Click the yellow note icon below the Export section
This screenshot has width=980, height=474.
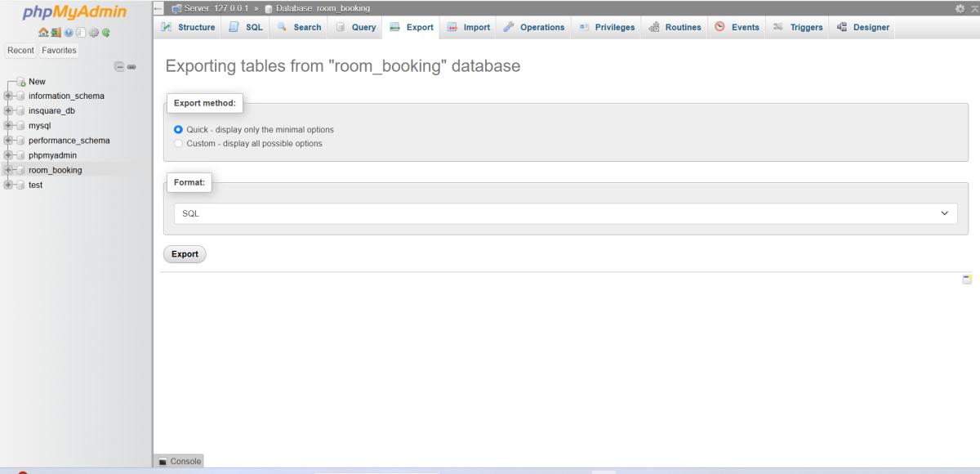[x=967, y=279]
